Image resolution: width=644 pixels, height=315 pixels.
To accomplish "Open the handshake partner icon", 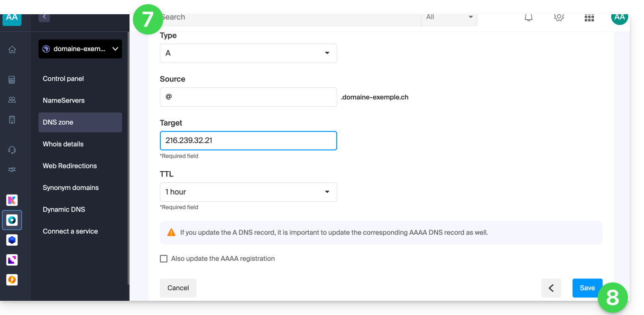I will [x=12, y=170].
